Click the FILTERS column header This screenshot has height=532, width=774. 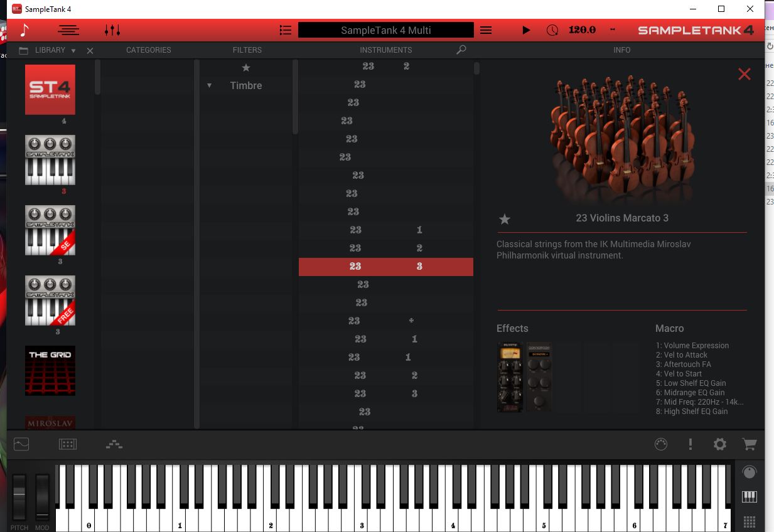[x=247, y=50]
